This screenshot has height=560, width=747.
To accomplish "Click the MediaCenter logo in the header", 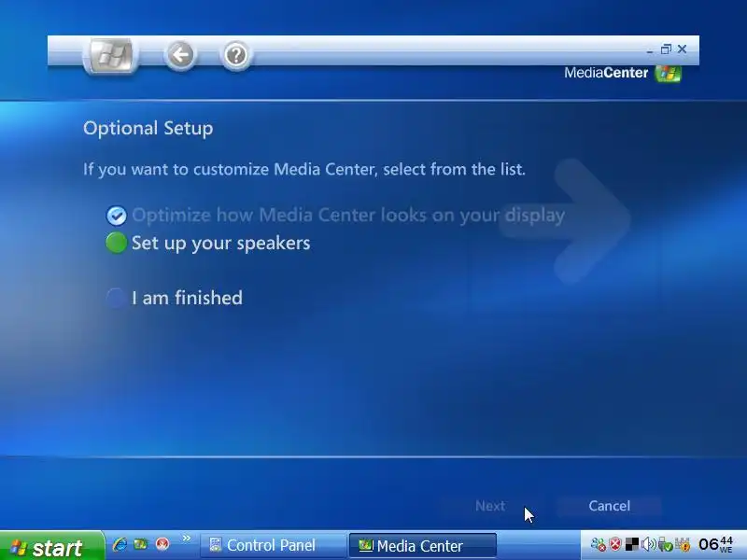I will click(623, 73).
